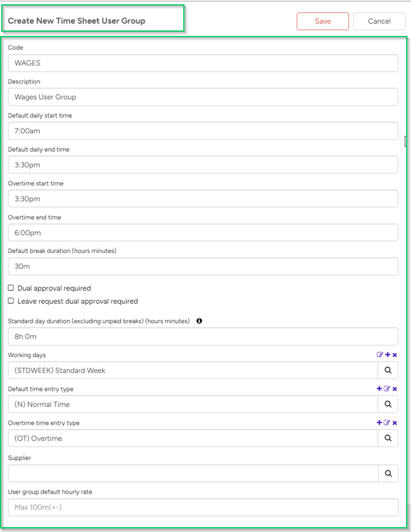Focus the Standard day duration field 8h 0m
Screen dimensions: 411x532
click(x=203, y=336)
